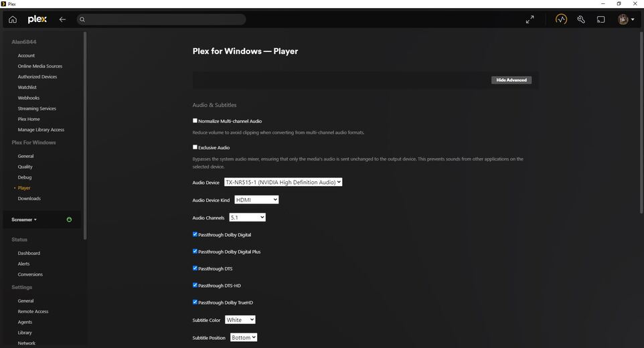The width and height of the screenshot is (644, 348).
Task: Open Conversions under Status
Action: click(x=30, y=274)
